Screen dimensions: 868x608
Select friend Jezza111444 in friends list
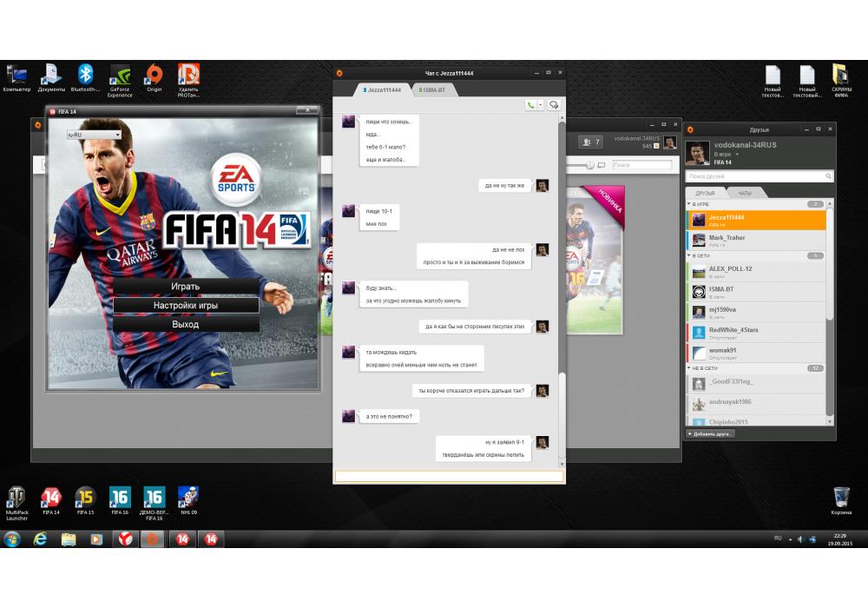point(756,220)
